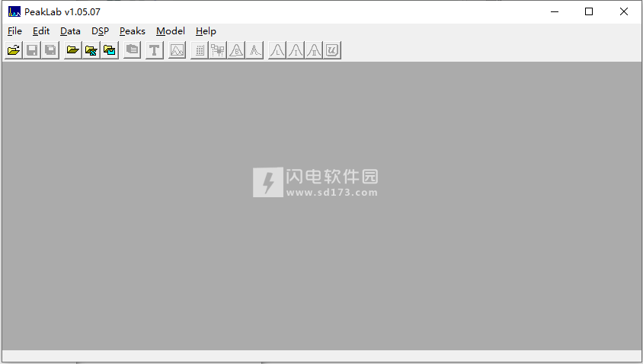The height and width of the screenshot is (364, 643).
Task: Click the peak icon labeled B
Action: pos(236,50)
